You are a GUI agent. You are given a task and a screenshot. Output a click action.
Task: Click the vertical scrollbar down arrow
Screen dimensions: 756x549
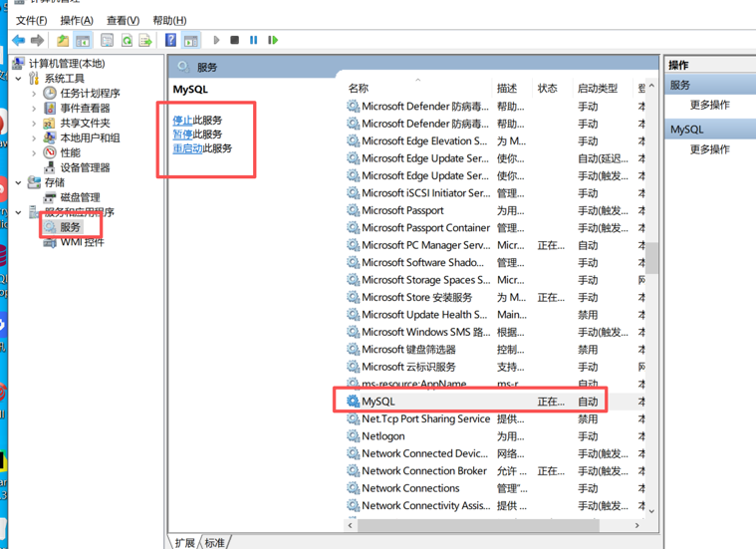click(x=651, y=511)
